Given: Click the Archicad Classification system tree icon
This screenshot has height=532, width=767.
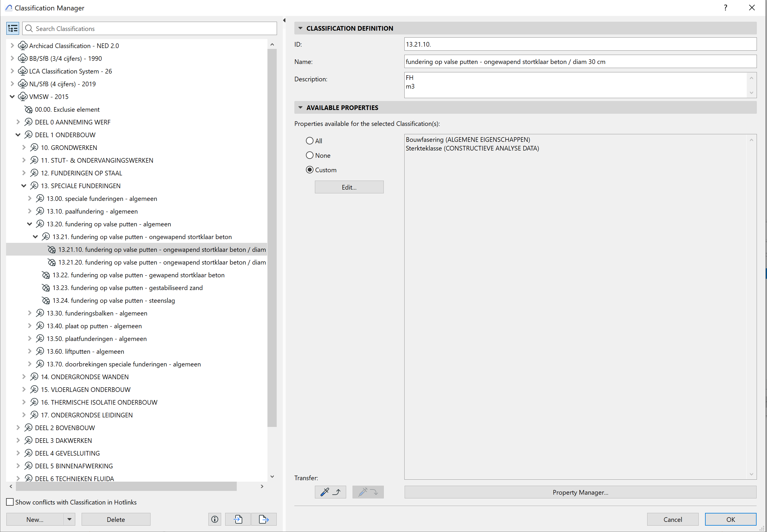Looking at the screenshot, I should tap(23, 46).
